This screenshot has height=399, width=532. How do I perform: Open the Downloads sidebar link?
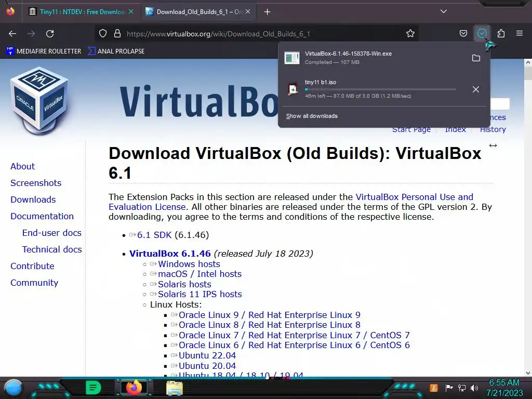[33, 199]
